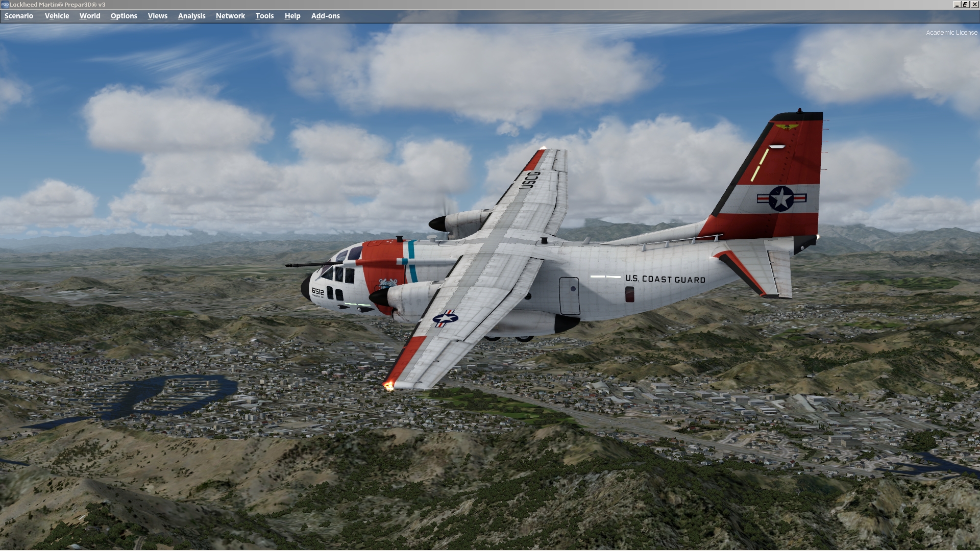Click the Prepar3D app icon in title bar
Image resolution: width=980 pixels, height=551 pixels.
click(5, 4)
